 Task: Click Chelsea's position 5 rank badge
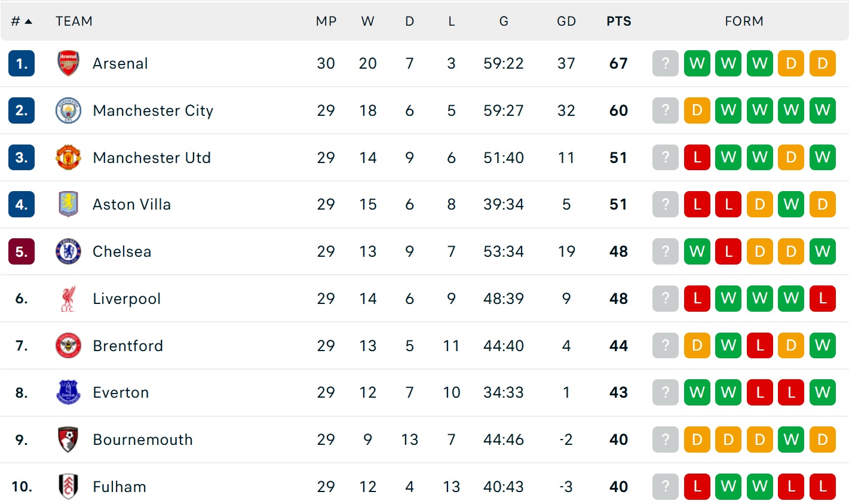tap(22, 251)
